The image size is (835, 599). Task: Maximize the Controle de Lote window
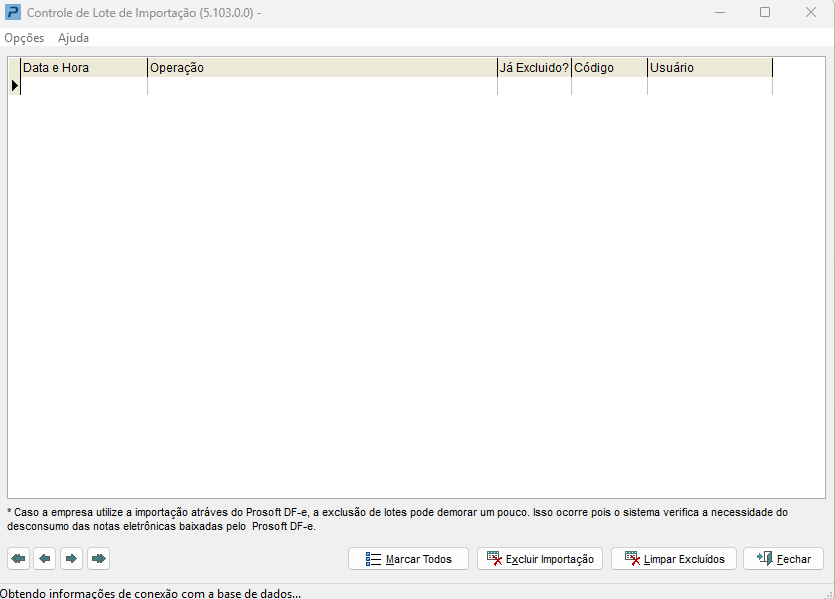pyautogui.click(x=765, y=12)
